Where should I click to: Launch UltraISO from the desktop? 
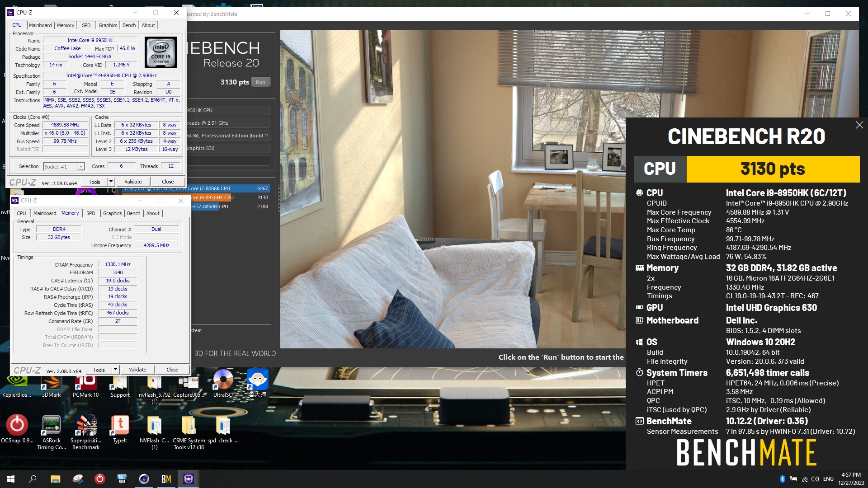tap(223, 383)
